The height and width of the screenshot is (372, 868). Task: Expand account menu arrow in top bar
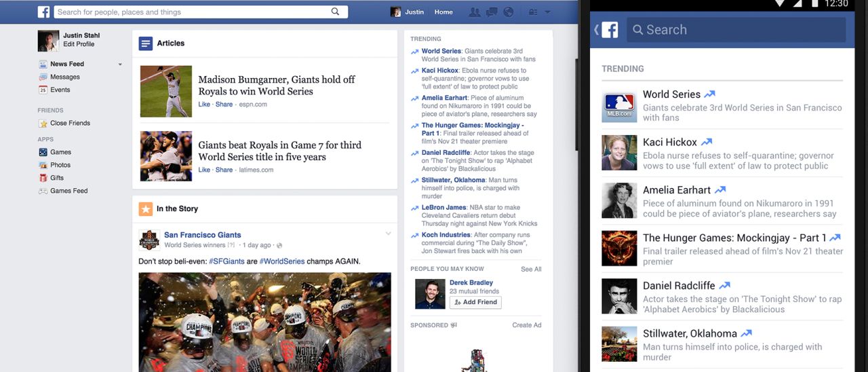(x=547, y=12)
